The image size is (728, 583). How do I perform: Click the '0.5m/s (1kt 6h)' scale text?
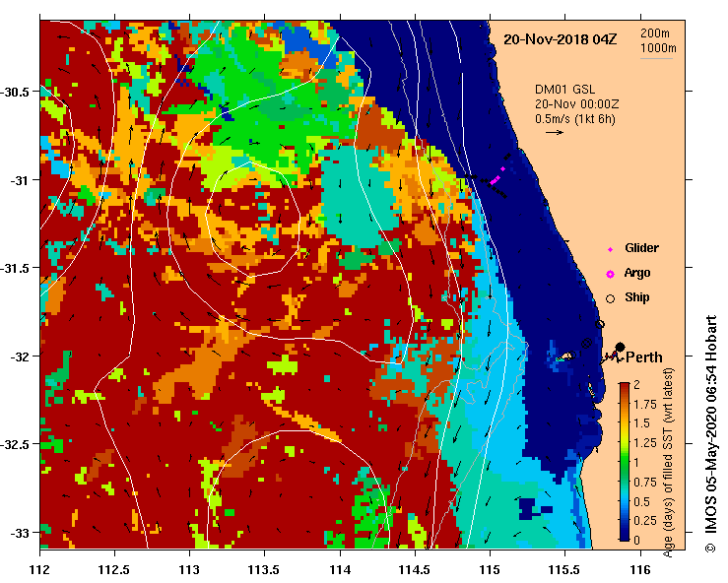coord(574,119)
